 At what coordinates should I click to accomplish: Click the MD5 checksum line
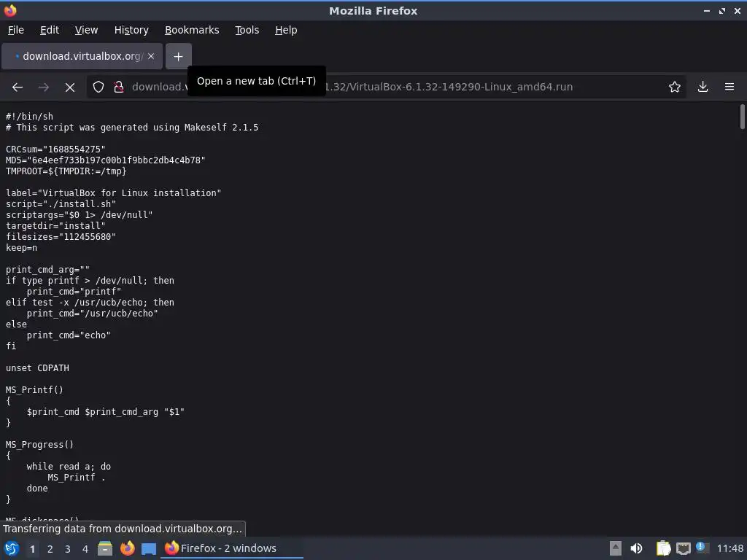105,160
